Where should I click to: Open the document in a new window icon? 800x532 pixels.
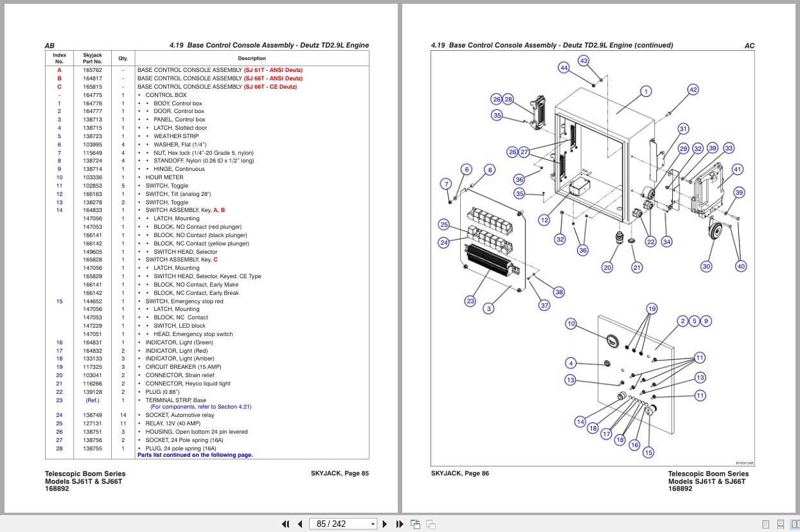click(415, 524)
